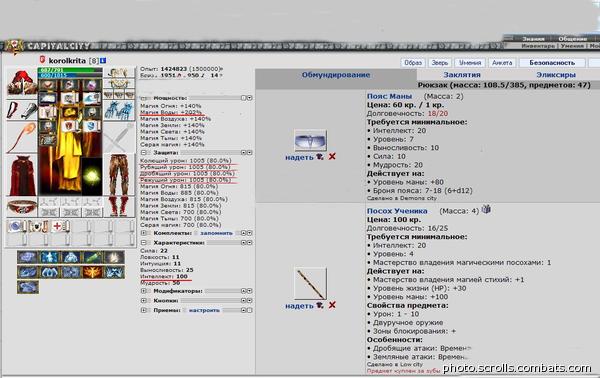Image resolution: width=600 pixels, height=378 pixels.
Task: Click the clan emblem before korolkrita
Action: (42, 60)
